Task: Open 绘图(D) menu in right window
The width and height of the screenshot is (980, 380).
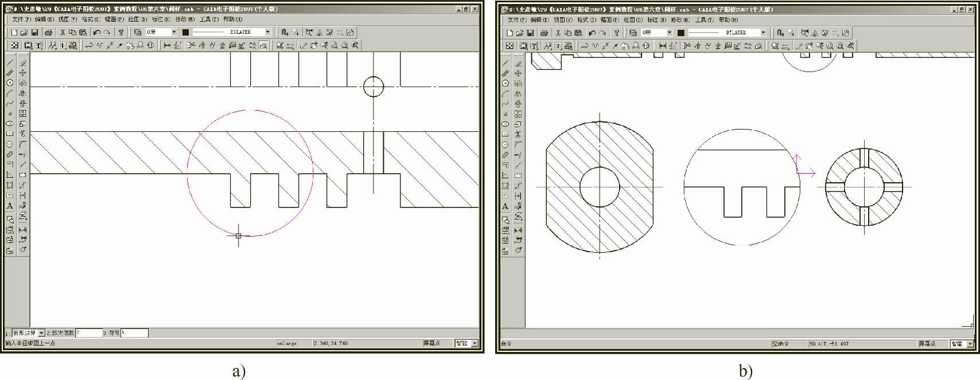Action: [x=633, y=19]
